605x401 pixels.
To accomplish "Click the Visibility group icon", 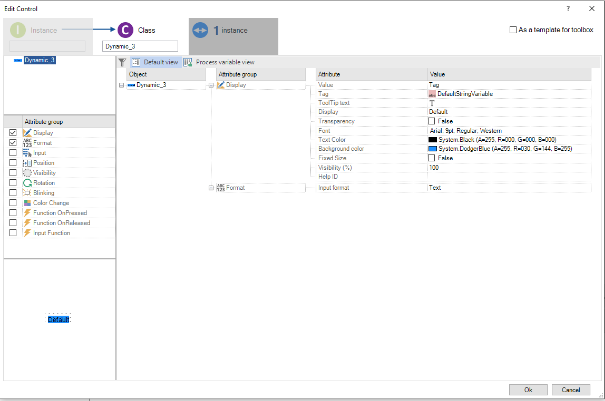I will [x=27, y=173].
